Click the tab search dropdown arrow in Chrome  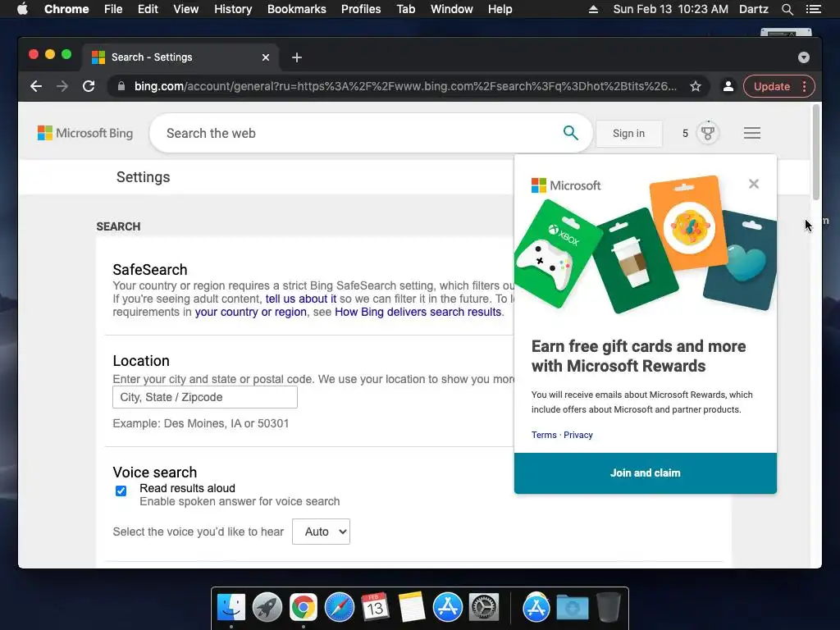804,57
